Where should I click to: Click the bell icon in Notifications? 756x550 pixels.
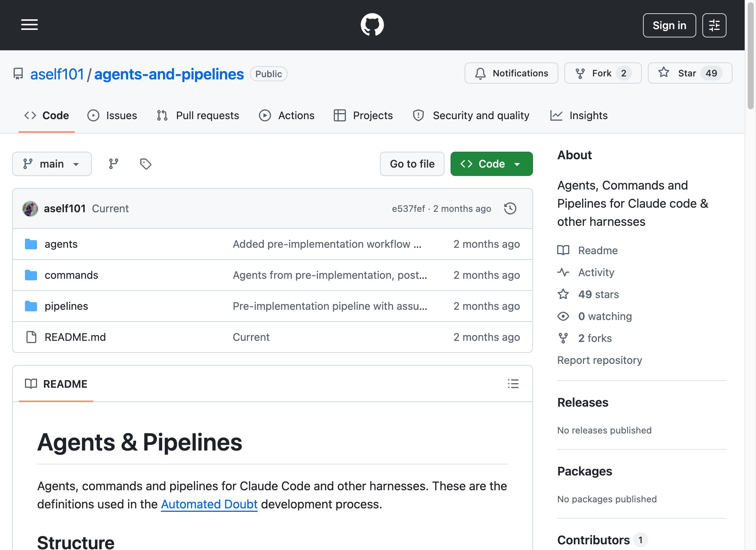click(x=480, y=73)
